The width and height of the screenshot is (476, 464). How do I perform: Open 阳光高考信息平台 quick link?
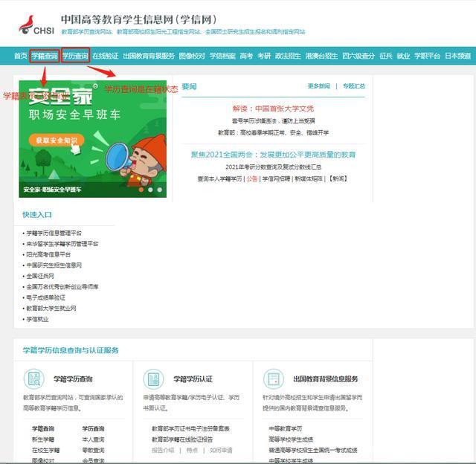point(48,254)
